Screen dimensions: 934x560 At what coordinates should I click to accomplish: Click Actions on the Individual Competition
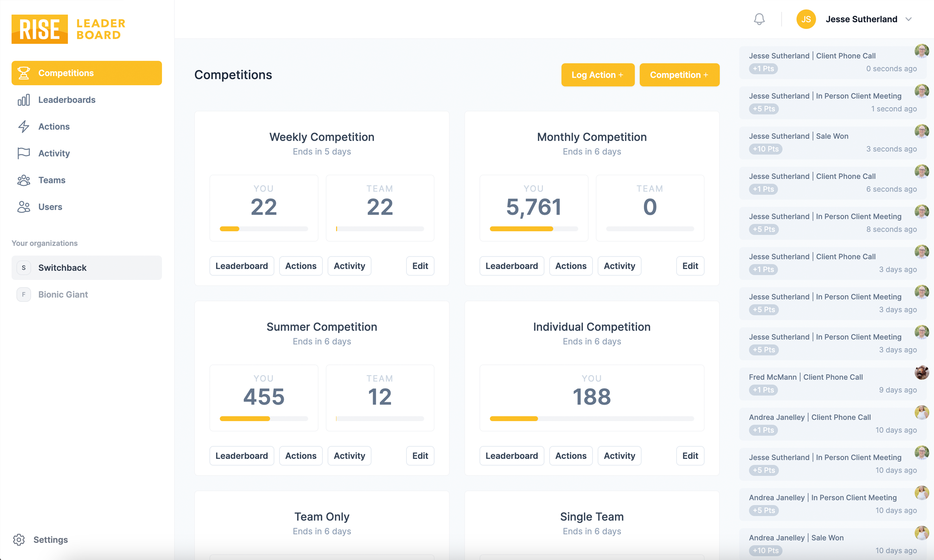(x=571, y=455)
